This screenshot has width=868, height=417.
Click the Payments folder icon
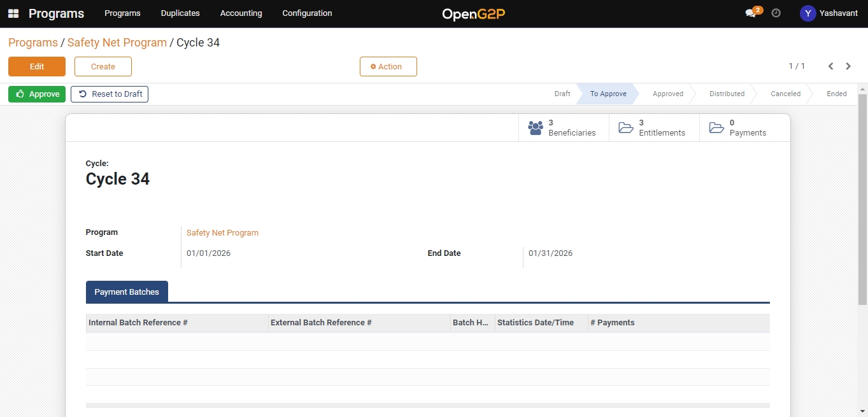(716, 128)
